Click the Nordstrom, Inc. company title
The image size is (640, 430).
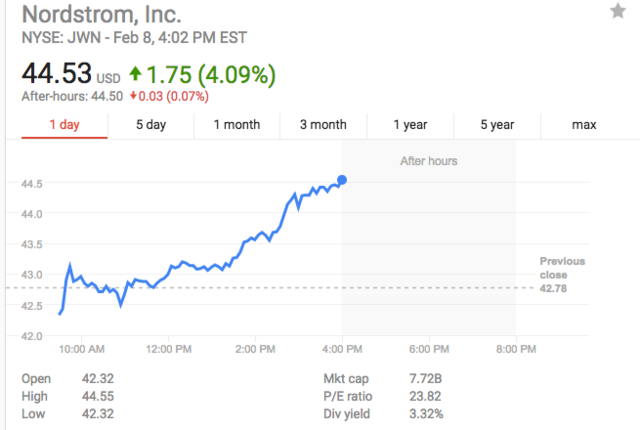pyautogui.click(x=102, y=14)
